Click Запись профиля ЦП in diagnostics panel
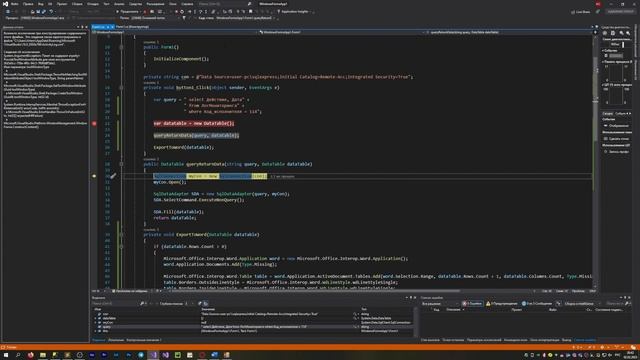 coord(616,152)
